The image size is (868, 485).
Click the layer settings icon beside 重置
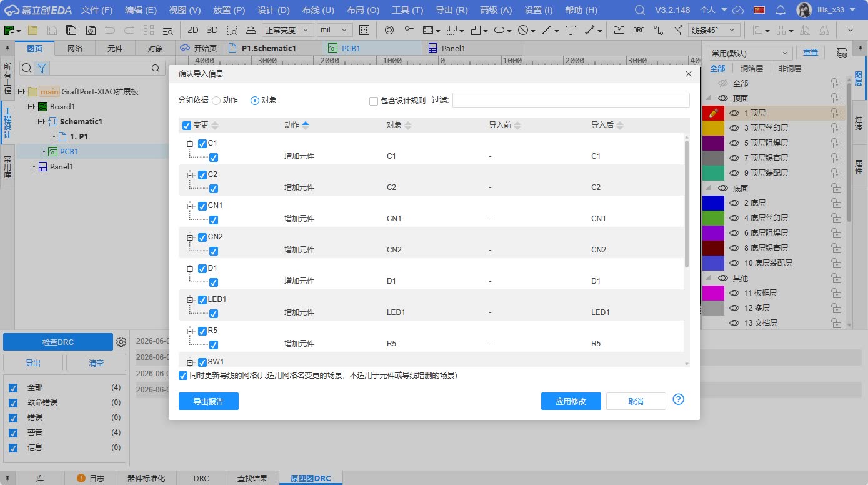[842, 52]
